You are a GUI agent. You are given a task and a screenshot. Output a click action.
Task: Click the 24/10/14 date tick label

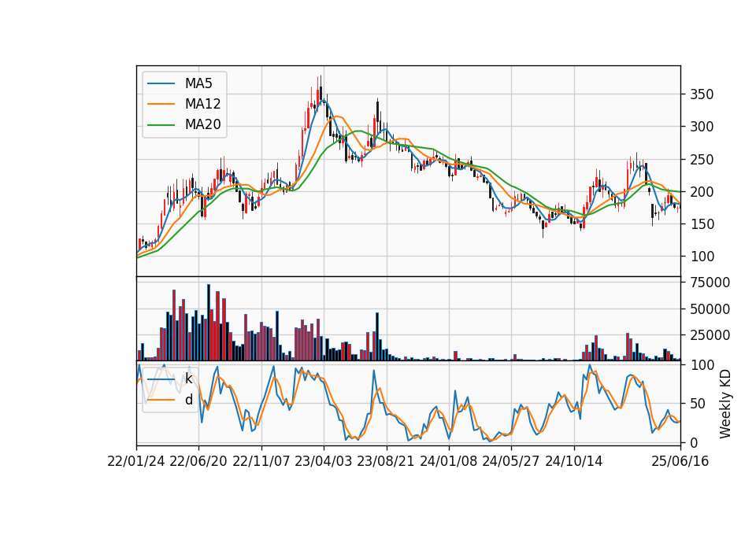click(574, 461)
